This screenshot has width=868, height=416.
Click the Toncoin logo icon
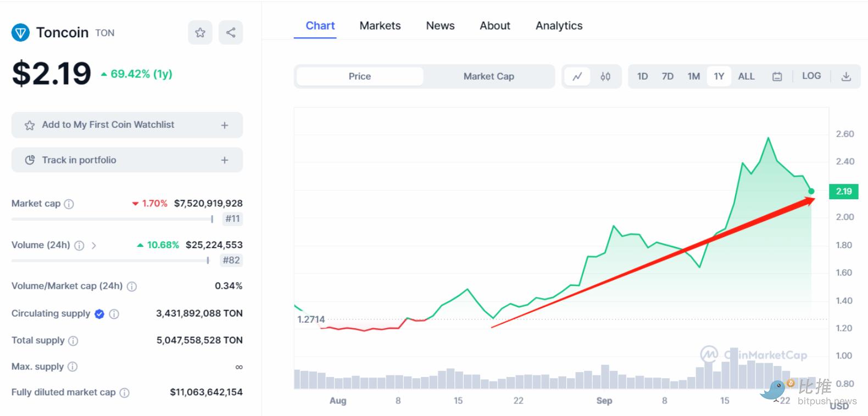(x=20, y=33)
